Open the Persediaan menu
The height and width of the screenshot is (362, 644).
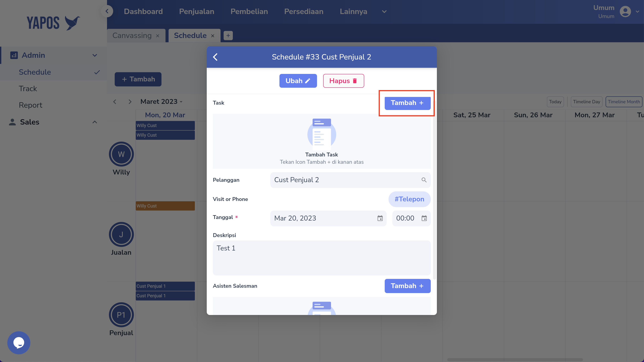[x=304, y=12]
